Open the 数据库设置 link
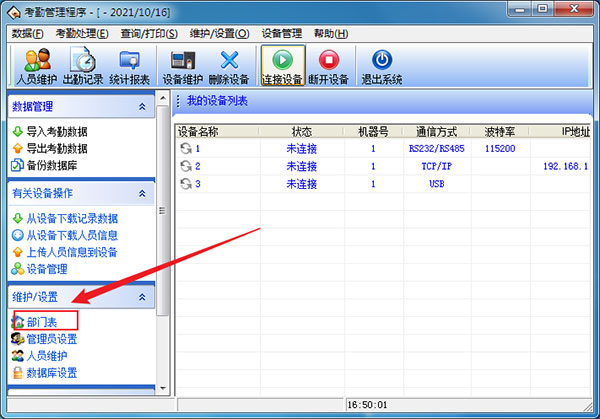The height and width of the screenshot is (419, 600). [52, 373]
